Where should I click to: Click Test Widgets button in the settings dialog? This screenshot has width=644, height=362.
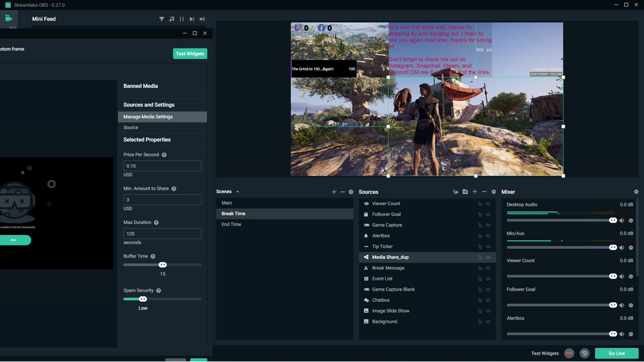(190, 54)
